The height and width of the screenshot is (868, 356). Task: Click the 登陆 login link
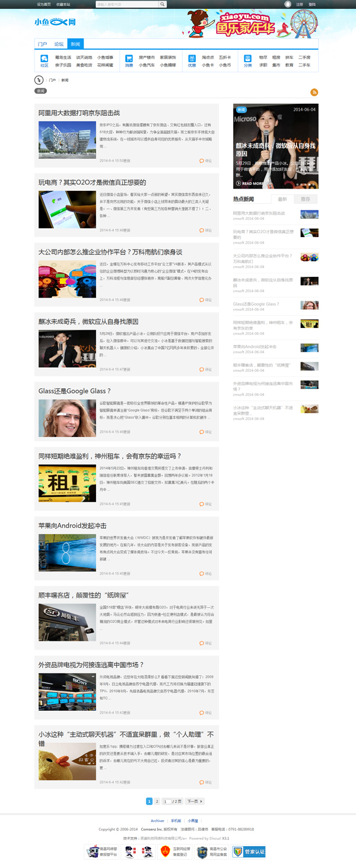[312, 4]
